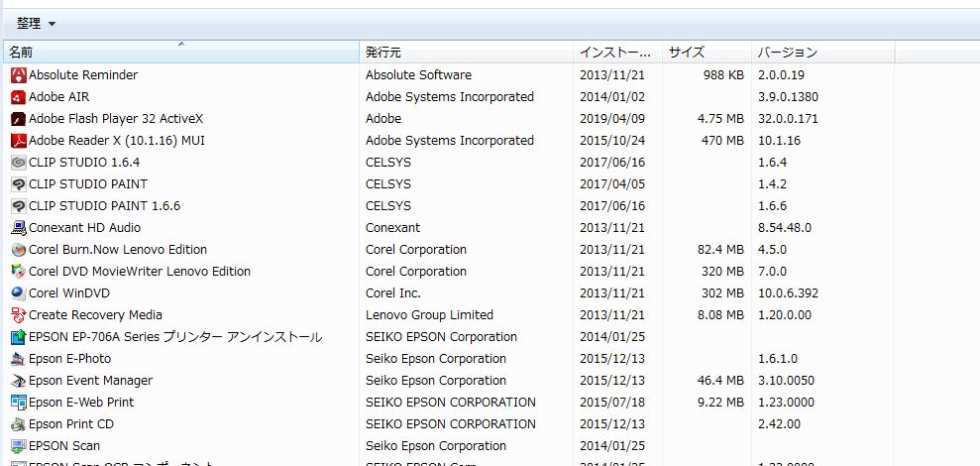
Task: Click the Corel WinDVD disc icon
Action: (x=19, y=293)
